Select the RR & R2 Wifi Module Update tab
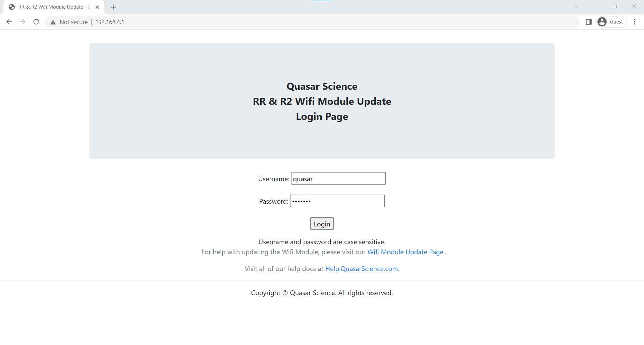Image resolution: width=644 pixels, height=345 pixels. click(x=50, y=7)
